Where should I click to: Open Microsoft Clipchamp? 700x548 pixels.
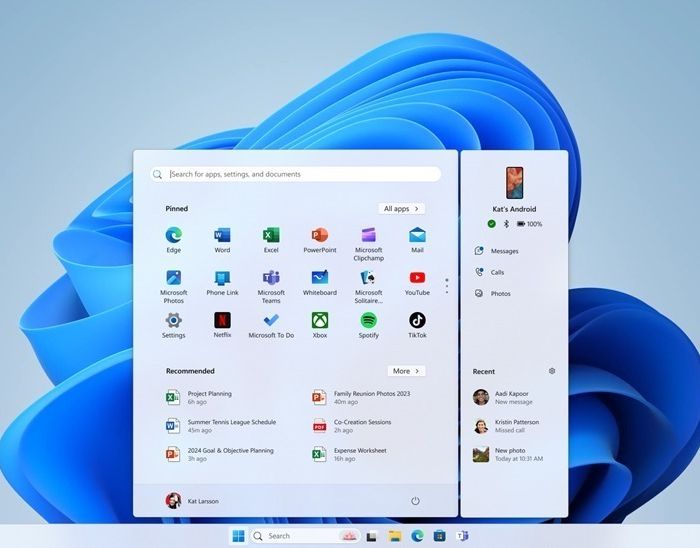[x=368, y=244]
